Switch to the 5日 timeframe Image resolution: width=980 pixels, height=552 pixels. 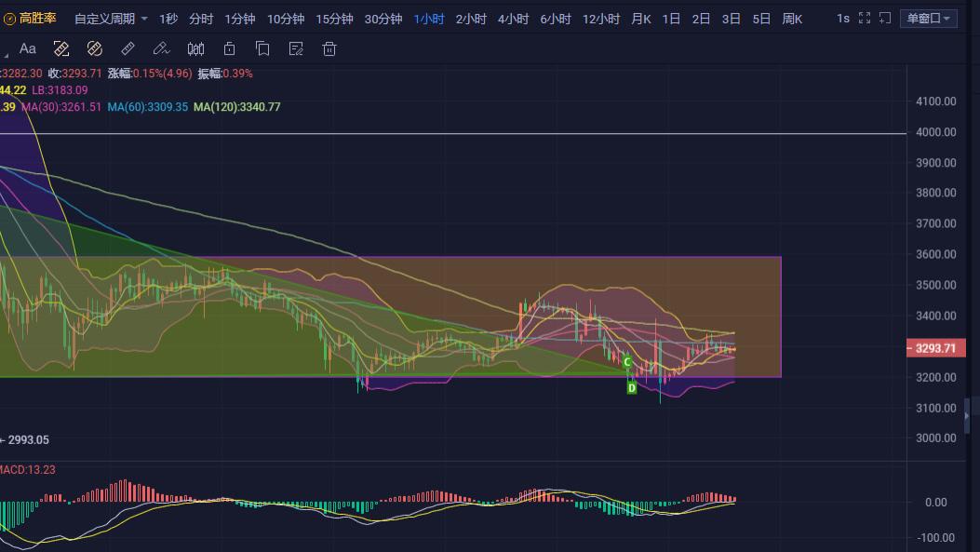761,19
